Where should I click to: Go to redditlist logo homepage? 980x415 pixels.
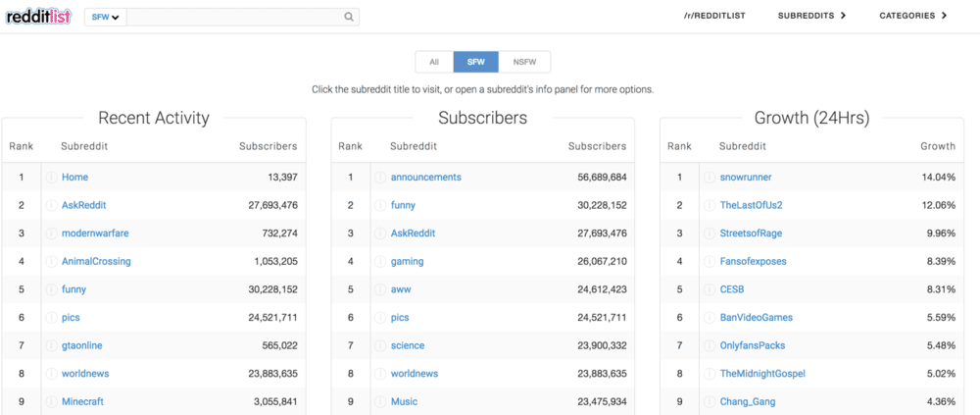tap(39, 17)
